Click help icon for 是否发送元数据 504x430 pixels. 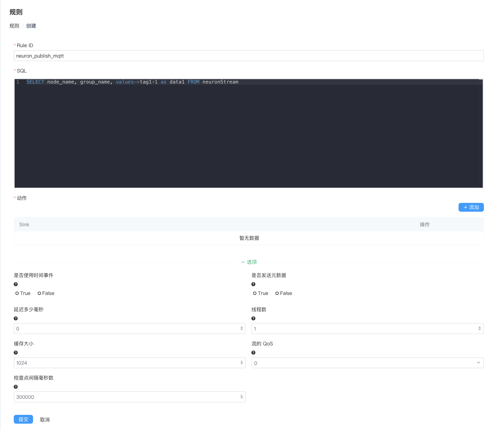pos(253,284)
